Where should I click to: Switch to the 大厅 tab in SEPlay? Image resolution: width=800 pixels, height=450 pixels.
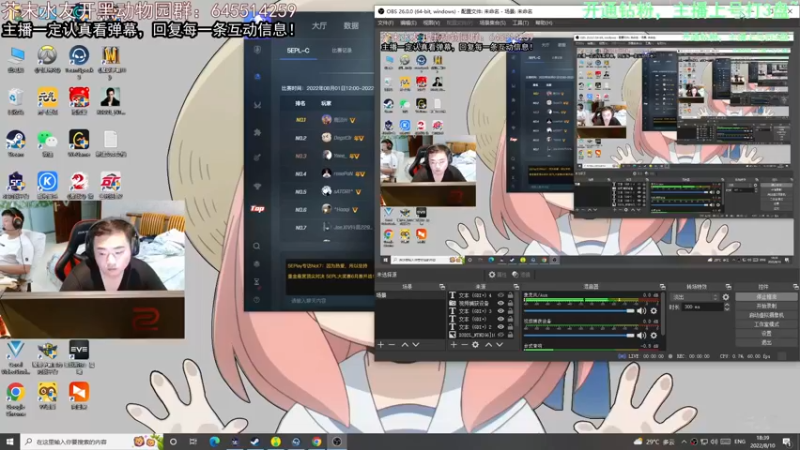[x=319, y=26]
